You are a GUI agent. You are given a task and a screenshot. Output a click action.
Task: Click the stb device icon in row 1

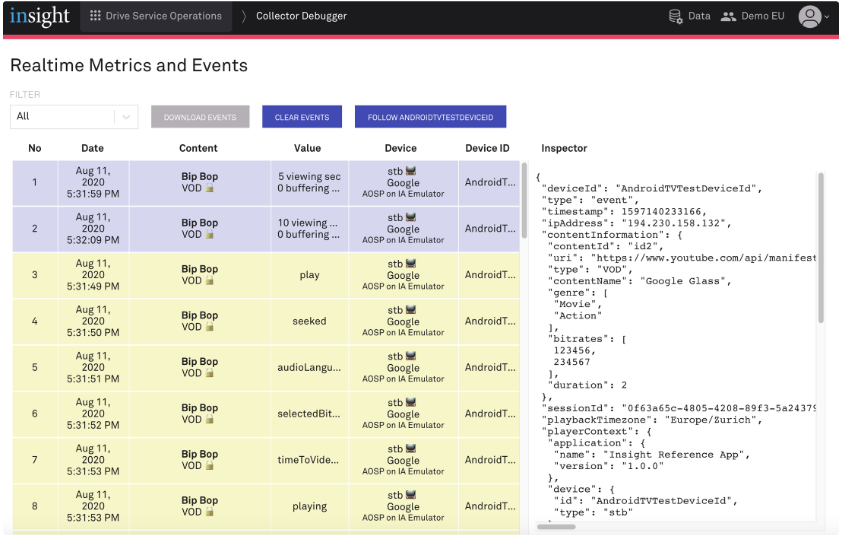pos(410,171)
